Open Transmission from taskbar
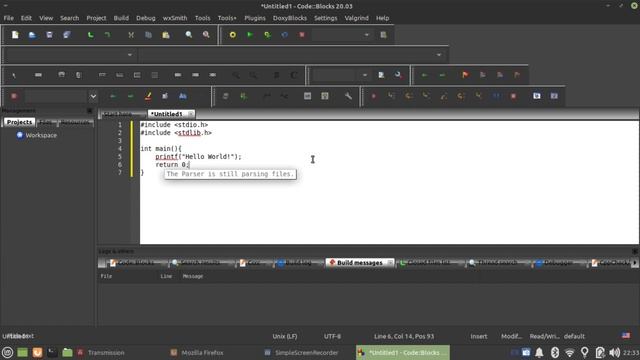This screenshot has width=640, height=360. point(107,353)
